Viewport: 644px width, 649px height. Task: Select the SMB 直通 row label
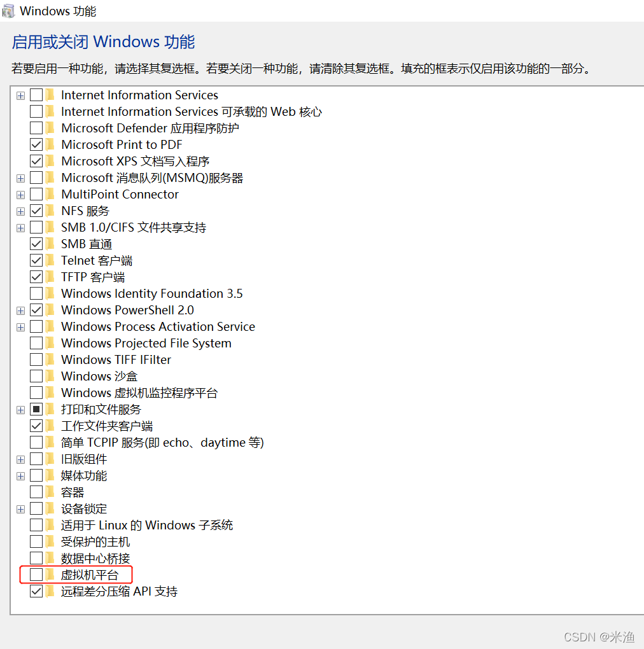tap(87, 244)
